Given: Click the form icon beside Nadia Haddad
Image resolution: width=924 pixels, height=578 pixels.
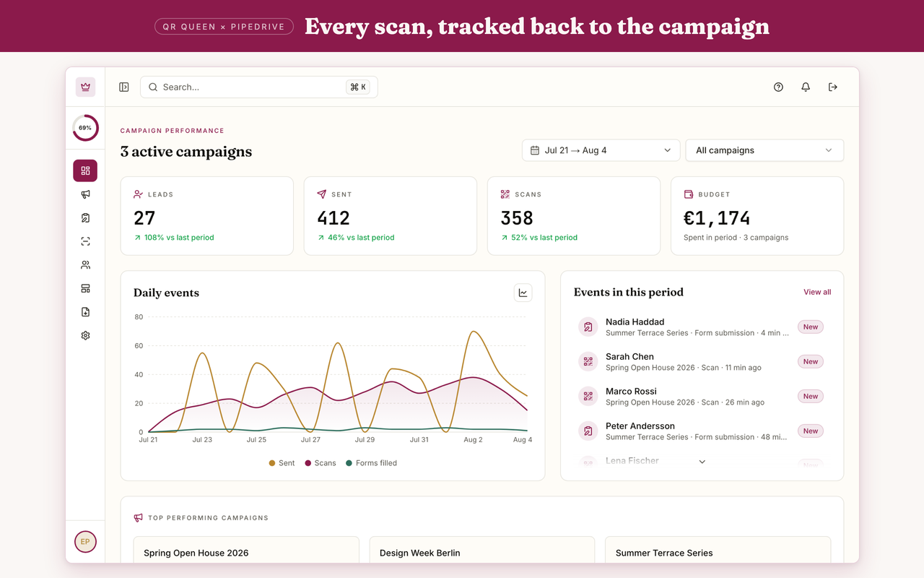Looking at the screenshot, I should (x=588, y=327).
